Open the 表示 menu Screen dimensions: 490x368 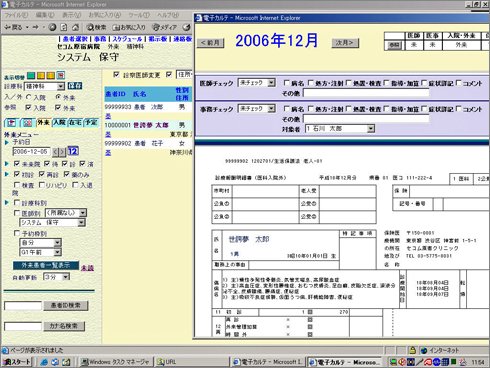click(71, 15)
